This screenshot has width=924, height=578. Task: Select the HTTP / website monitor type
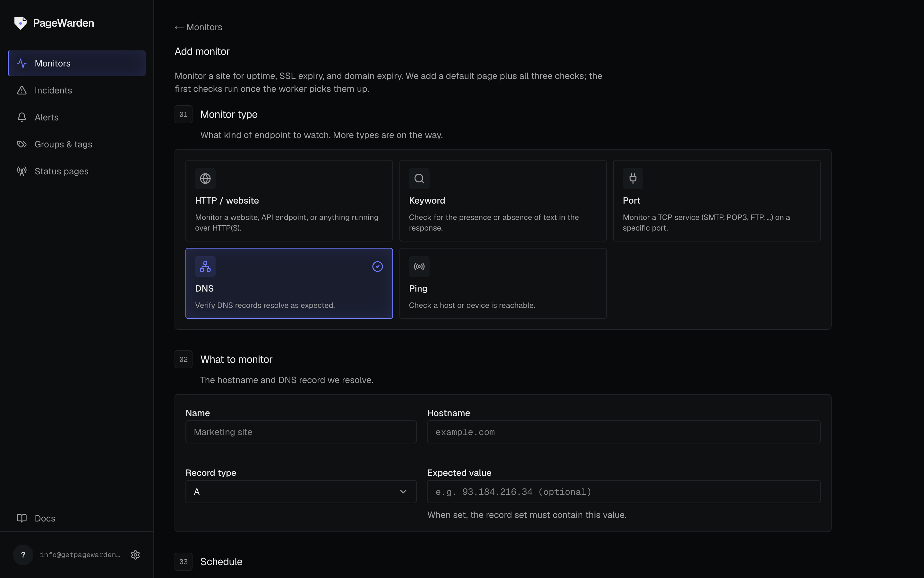(289, 201)
